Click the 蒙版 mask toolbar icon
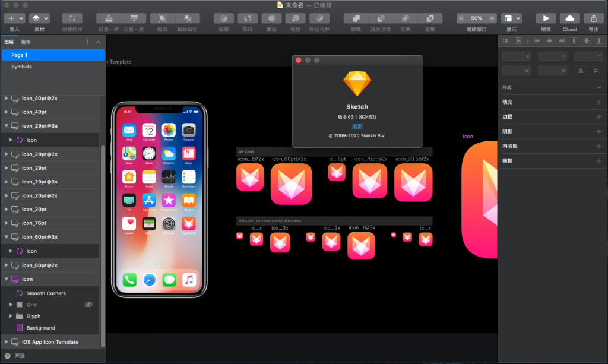 point(272,18)
